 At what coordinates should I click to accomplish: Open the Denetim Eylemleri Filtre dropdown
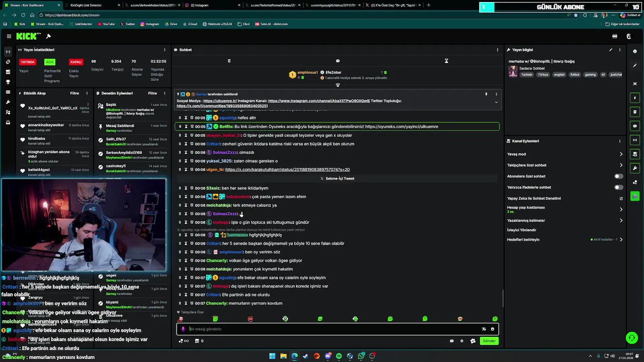[152, 93]
